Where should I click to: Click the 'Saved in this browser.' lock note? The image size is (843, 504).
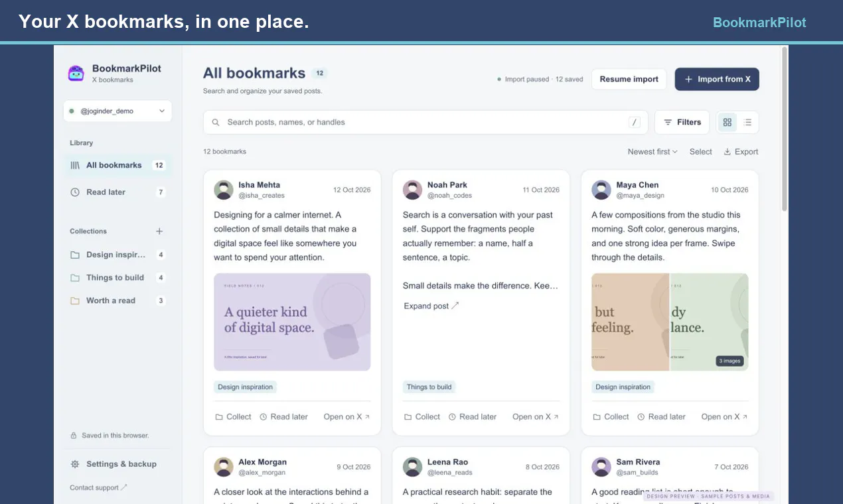(x=110, y=436)
